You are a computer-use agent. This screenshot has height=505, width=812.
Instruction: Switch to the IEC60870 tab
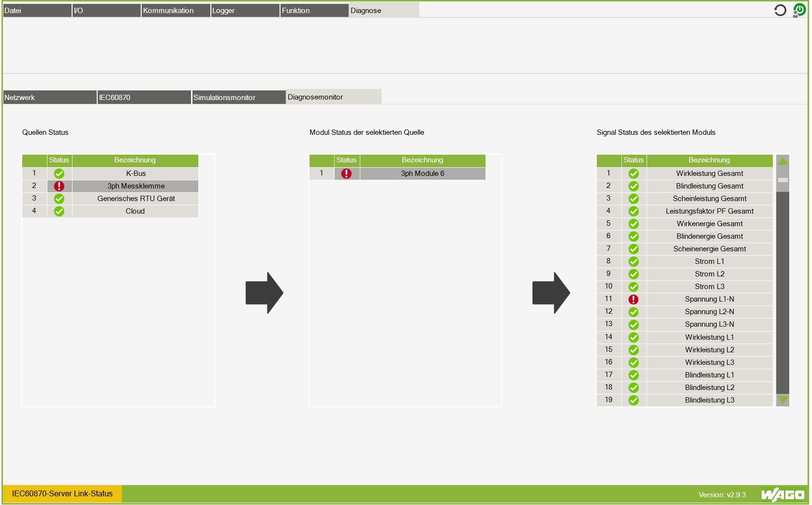(x=144, y=97)
